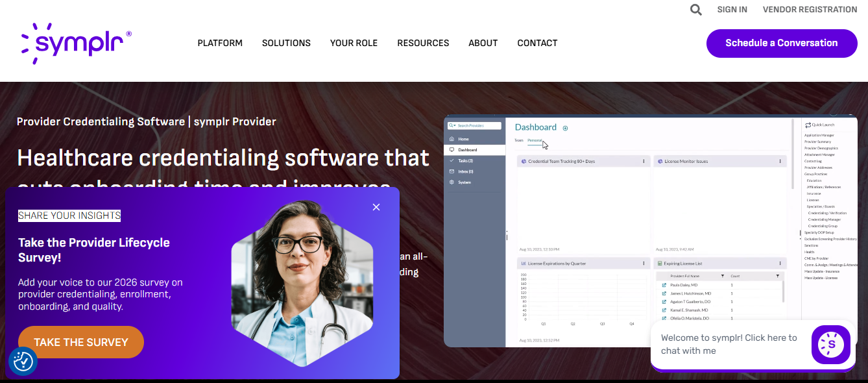This screenshot has width=868, height=383.
Task: Click the Search Providers input field
Action: (474, 125)
